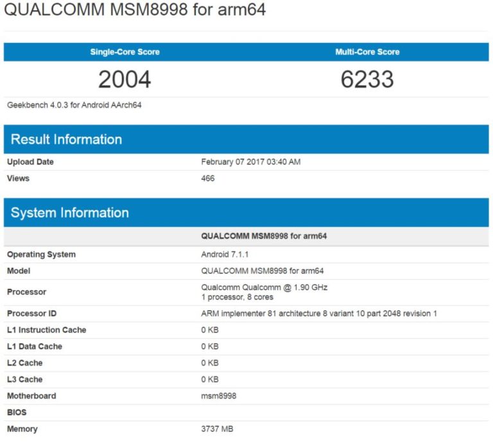Select the motherboard value msm8998

[218, 396]
